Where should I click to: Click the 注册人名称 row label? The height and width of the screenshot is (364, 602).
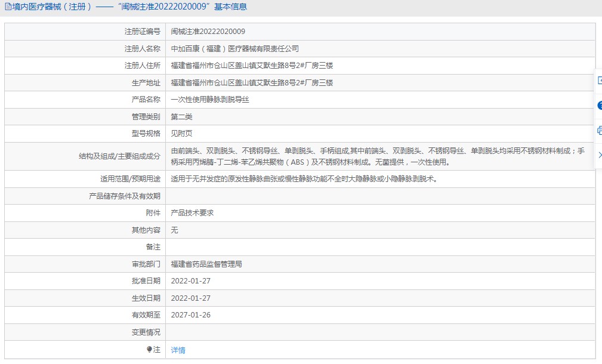pyautogui.click(x=143, y=49)
